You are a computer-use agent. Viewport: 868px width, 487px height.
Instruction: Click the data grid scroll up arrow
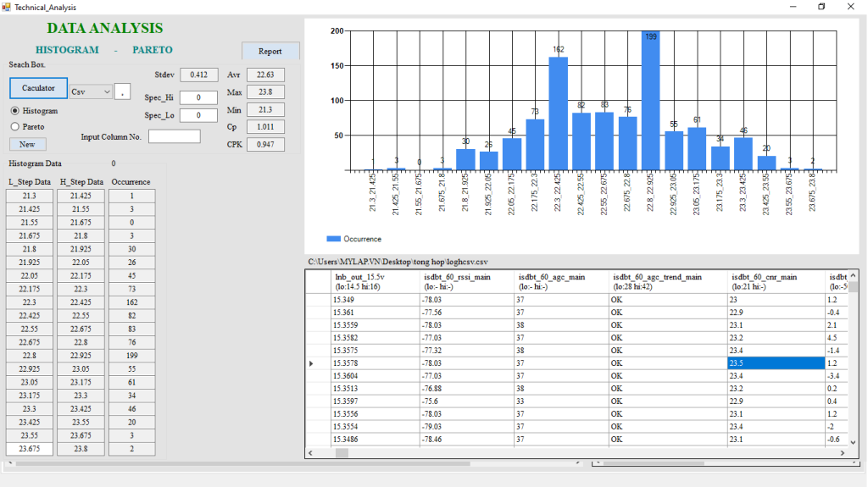[853, 275]
